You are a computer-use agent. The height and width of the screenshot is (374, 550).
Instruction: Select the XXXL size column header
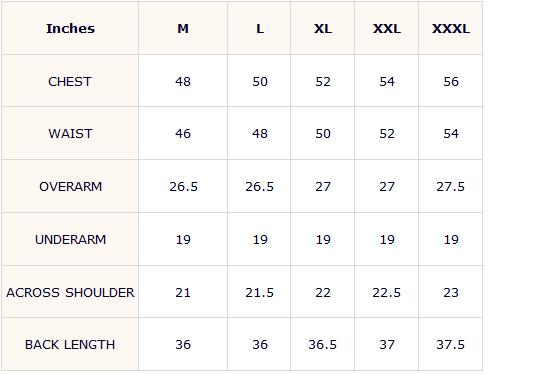[x=451, y=28]
